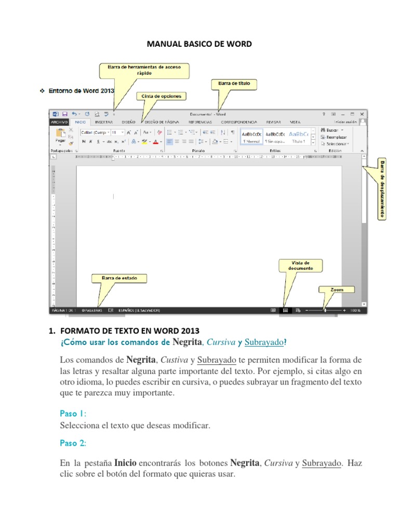The image size is (399, 532).
Task: Click the Undo arrow icon
Action: 74,114
